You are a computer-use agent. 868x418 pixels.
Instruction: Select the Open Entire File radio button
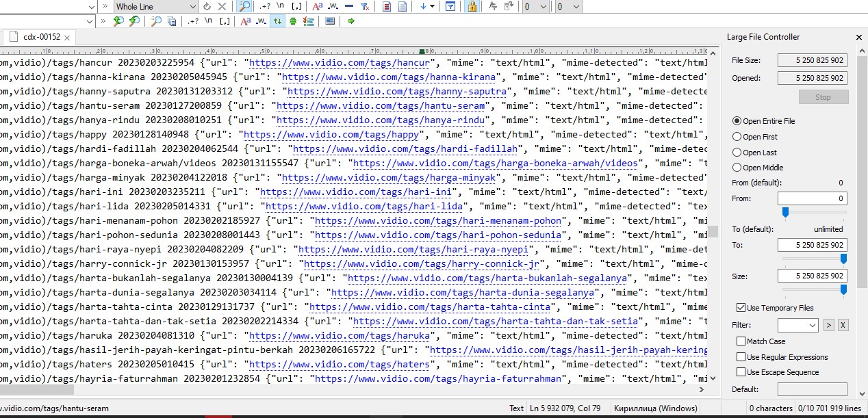tap(763, 121)
